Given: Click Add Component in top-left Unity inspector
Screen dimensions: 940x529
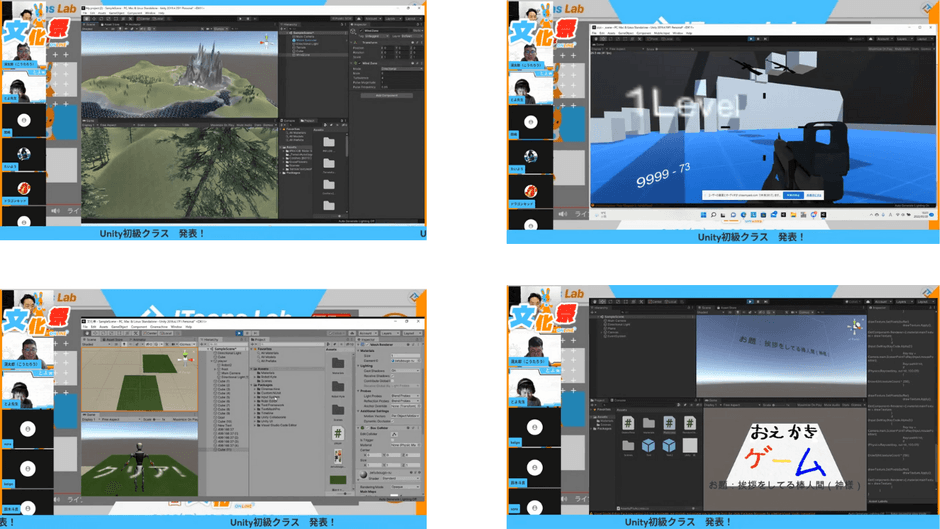Looking at the screenshot, I should click(387, 96).
